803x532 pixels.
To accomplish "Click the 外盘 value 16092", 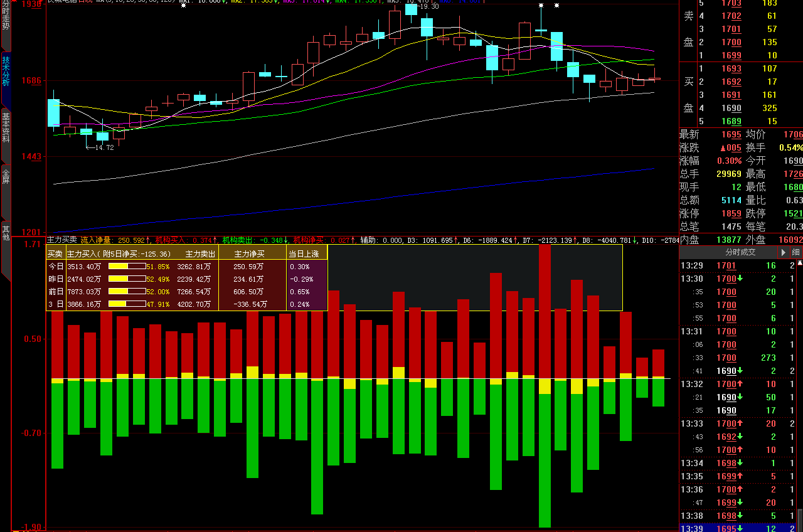I will (x=790, y=239).
